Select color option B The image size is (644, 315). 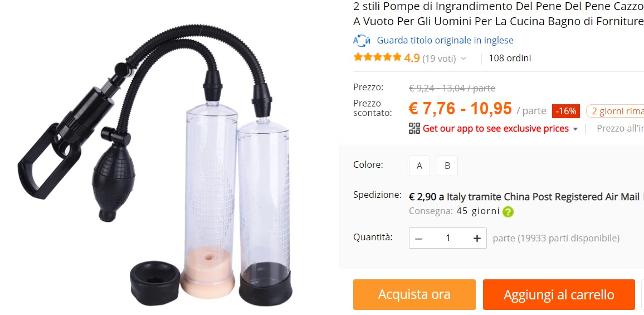[447, 166]
